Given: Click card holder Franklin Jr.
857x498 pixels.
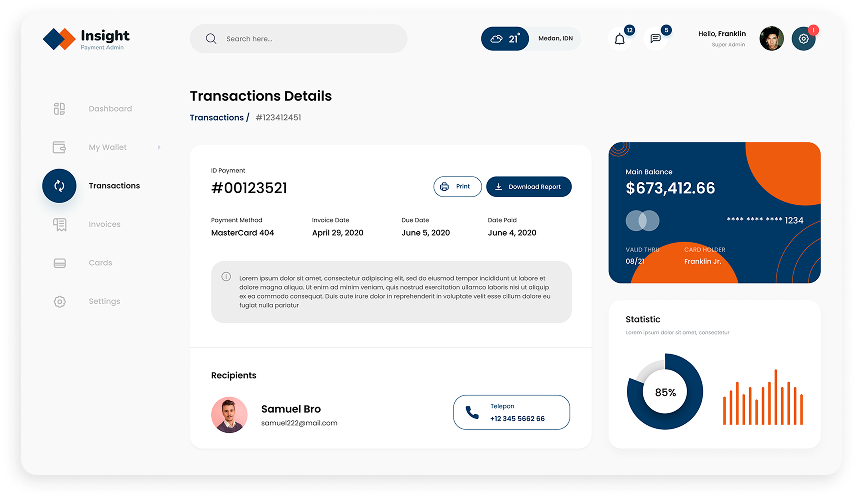Looking at the screenshot, I should point(703,262).
